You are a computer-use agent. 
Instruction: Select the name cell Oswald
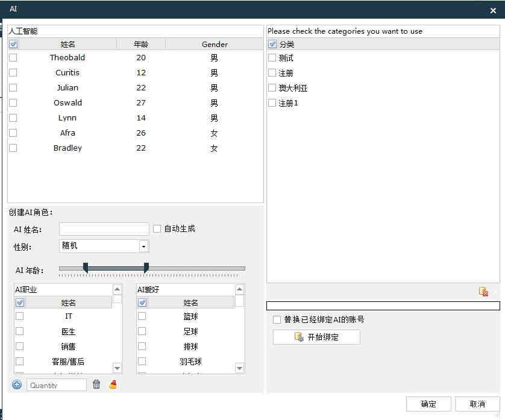pos(67,103)
